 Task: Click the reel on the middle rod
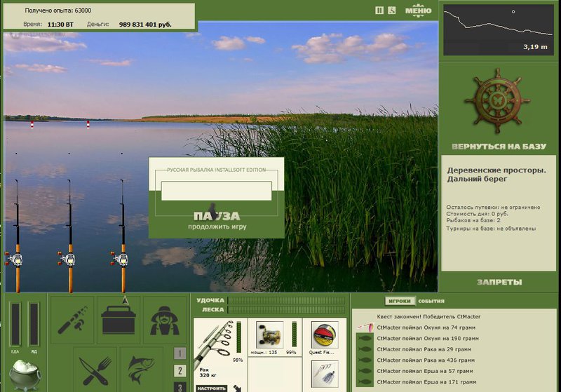coord(67,259)
